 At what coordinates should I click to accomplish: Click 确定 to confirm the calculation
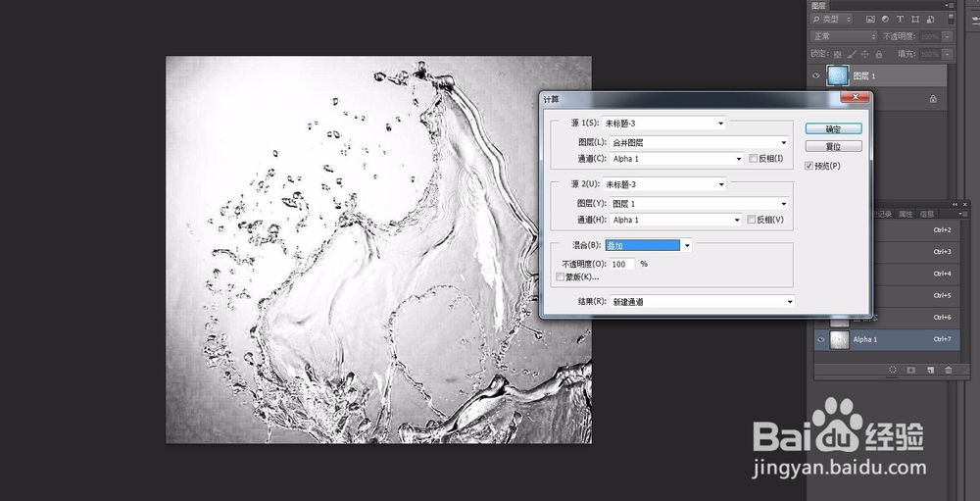(834, 128)
